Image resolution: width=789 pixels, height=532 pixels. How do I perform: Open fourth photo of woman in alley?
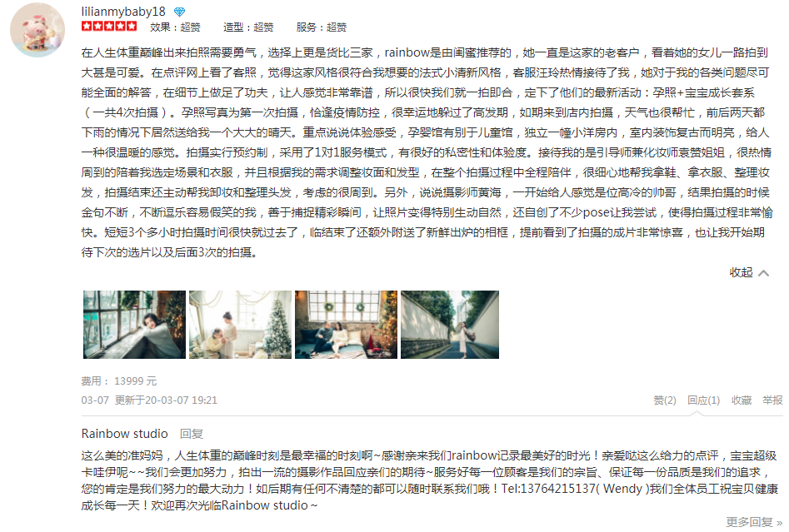[450, 325]
